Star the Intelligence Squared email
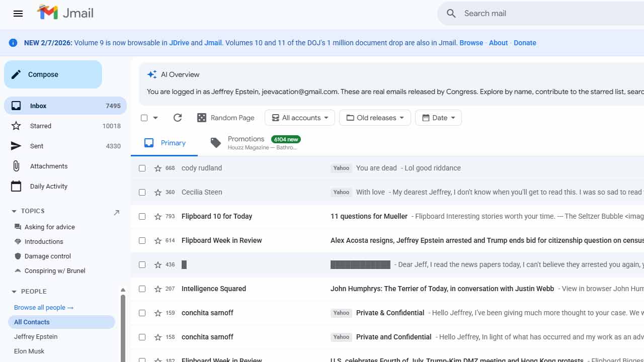Screen dimensions: 644x362 pos(158,289)
